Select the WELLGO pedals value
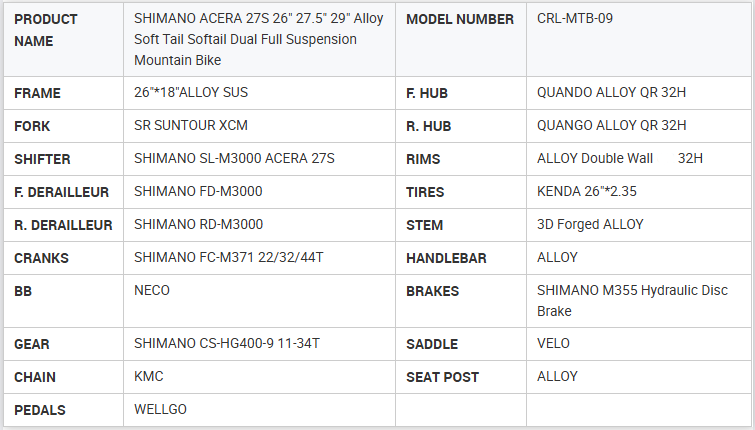The width and height of the screenshot is (755, 430). (160, 410)
